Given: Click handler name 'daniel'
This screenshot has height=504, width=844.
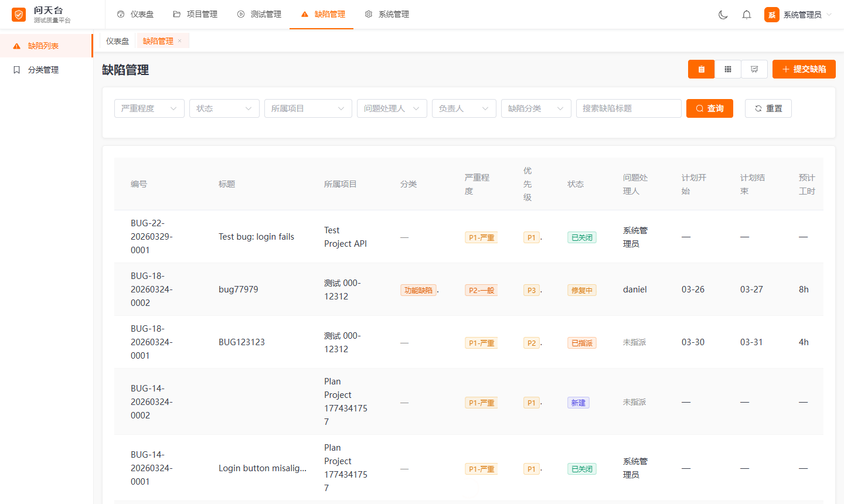Looking at the screenshot, I should pos(635,290).
